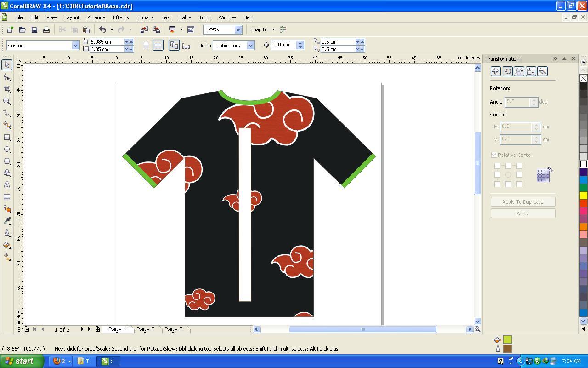Print the document
Image resolution: width=588 pixels, height=368 pixels.
coord(46,29)
